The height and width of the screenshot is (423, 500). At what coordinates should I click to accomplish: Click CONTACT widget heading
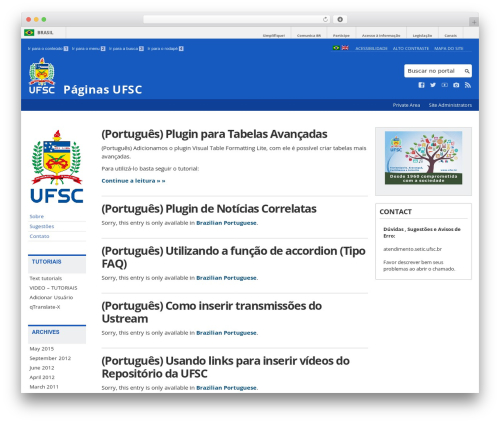click(396, 212)
